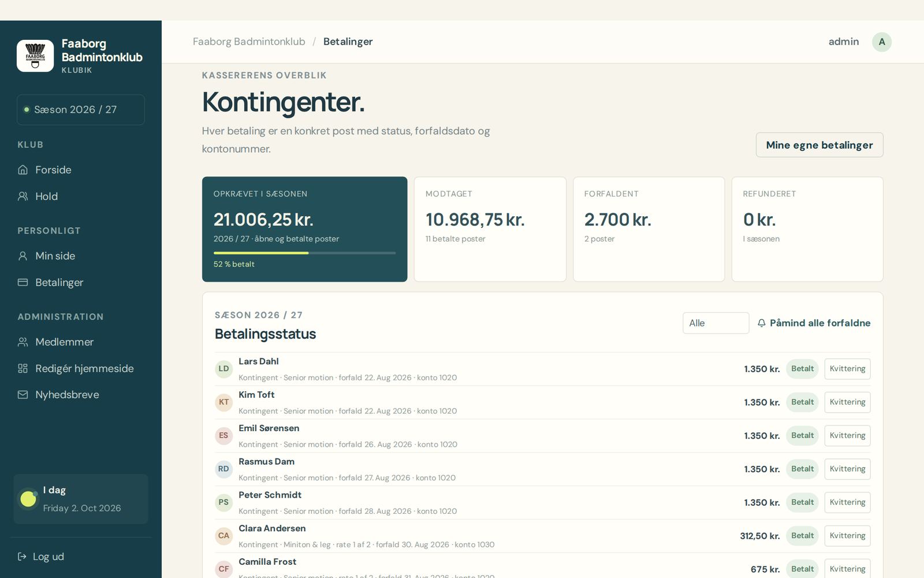Open the Sæson 2026 / 27 selector
The height and width of the screenshot is (578, 924).
tap(81, 110)
